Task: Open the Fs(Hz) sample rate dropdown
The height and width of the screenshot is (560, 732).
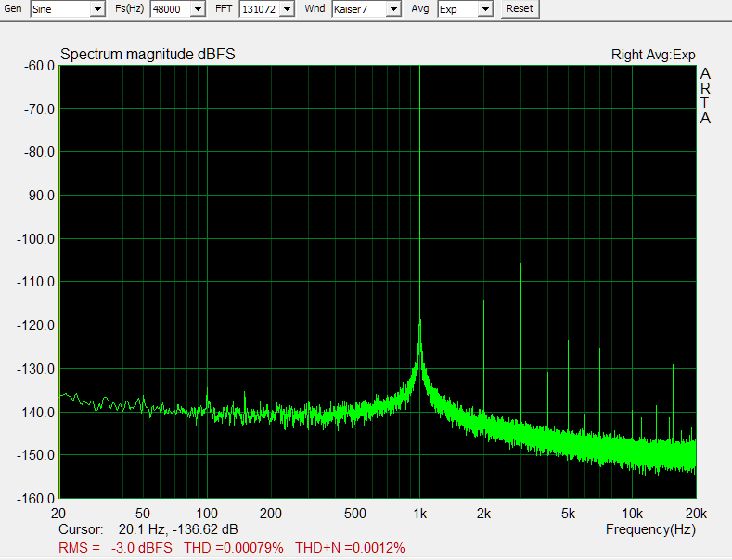Action: (198, 9)
